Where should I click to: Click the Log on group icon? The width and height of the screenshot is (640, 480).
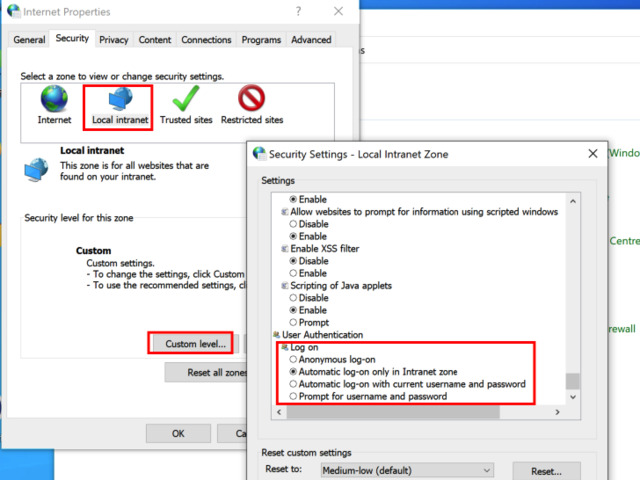pyautogui.click(x=282, y=347)
